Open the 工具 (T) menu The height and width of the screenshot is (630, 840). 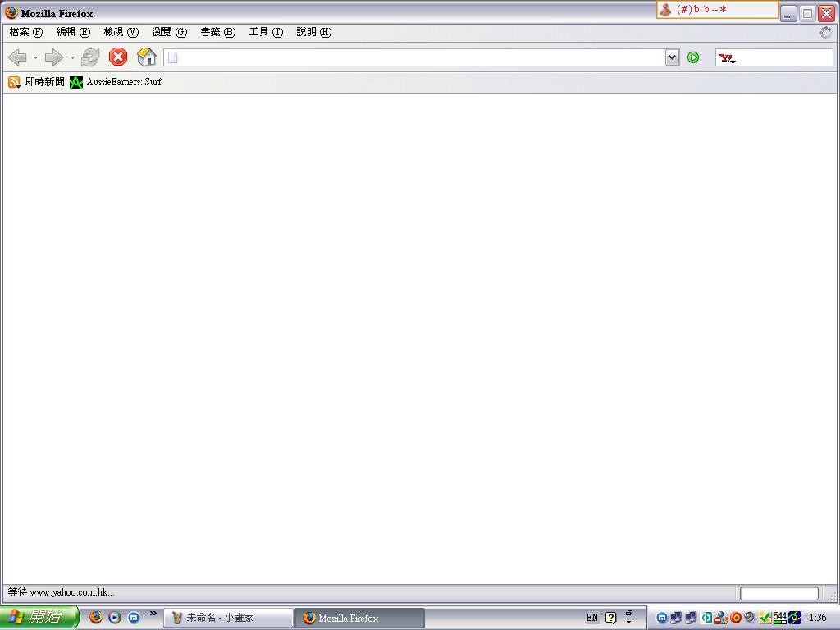click(266, 32)
